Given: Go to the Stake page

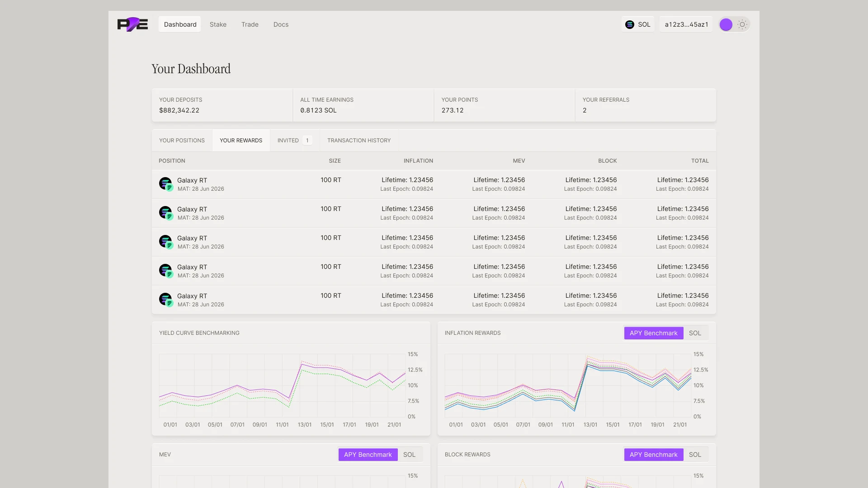Looking at the screenshot, I should [218, 24].
